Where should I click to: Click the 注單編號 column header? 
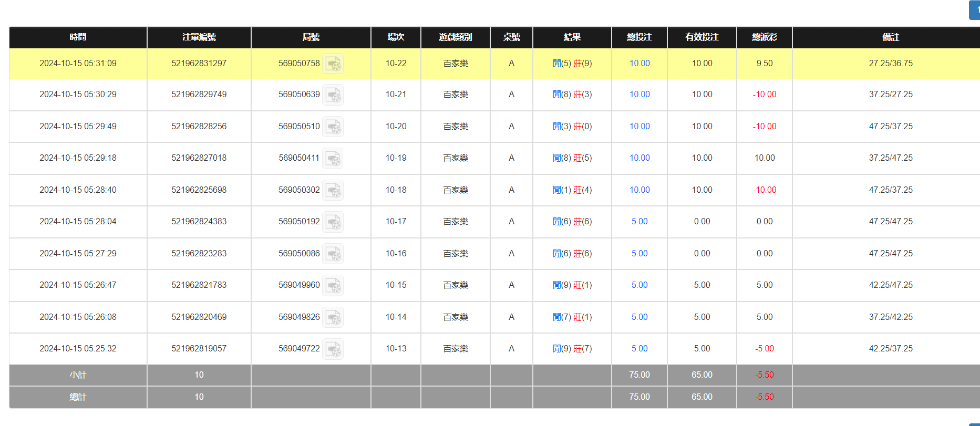[x=199, y=37]
